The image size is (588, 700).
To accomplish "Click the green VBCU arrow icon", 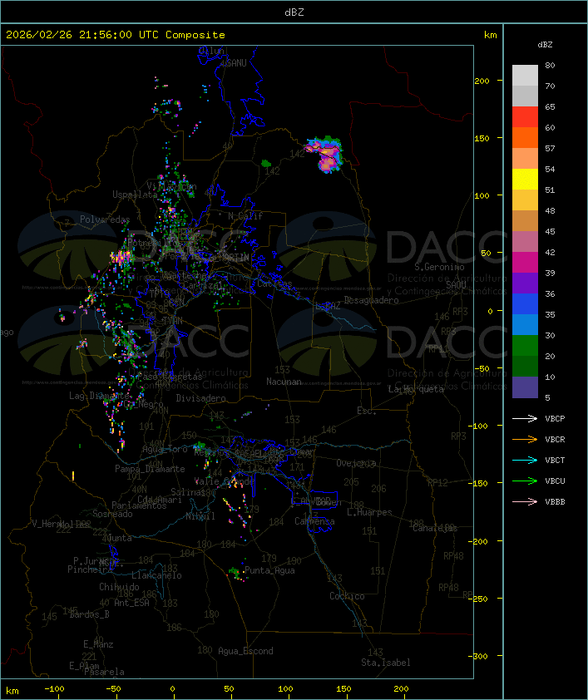I will 525,481.
